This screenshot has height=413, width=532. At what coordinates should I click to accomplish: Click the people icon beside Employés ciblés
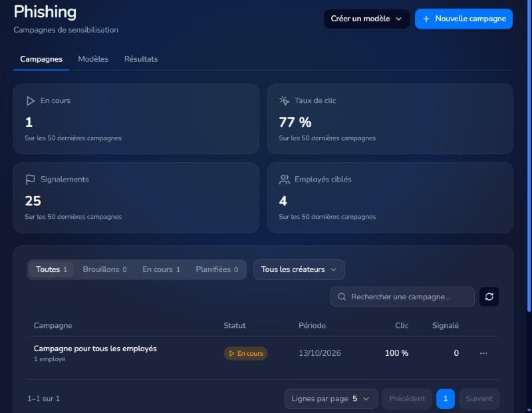click(x=285, y=180)
